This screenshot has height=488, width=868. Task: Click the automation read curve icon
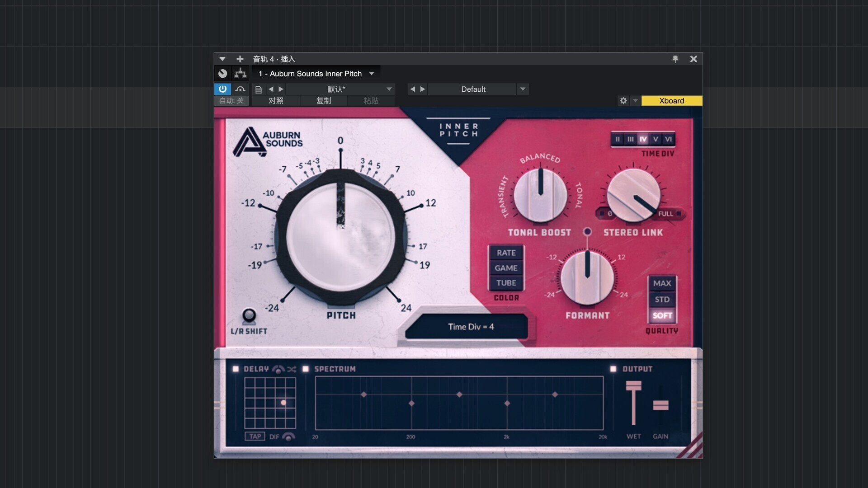(240, 89)
